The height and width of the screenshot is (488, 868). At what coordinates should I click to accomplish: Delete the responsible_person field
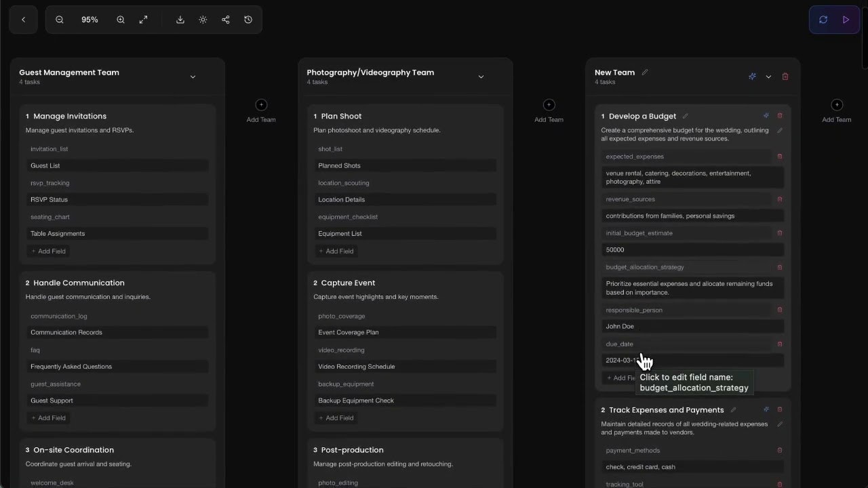[x=780, y=310]
